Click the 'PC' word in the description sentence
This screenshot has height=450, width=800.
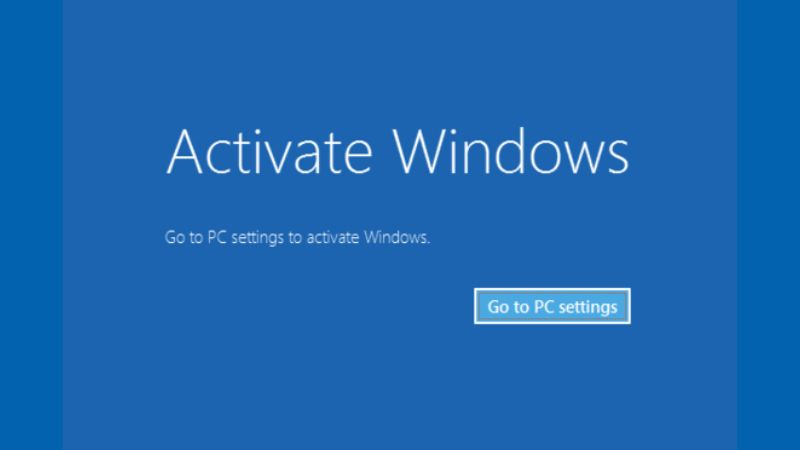(217, 237)
